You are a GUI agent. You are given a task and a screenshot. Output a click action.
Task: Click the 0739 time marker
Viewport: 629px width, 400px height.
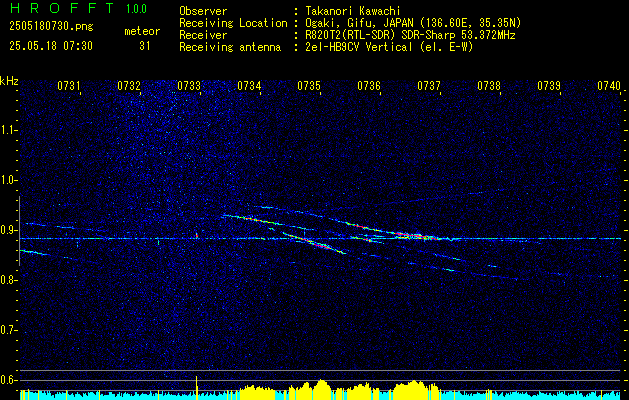(x=549, y=86)
